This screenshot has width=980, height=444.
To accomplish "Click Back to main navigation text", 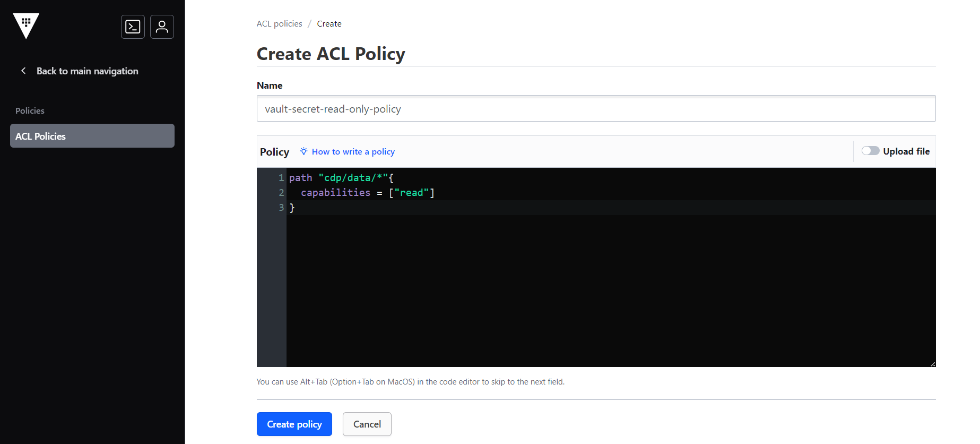I will click(87, 71).
